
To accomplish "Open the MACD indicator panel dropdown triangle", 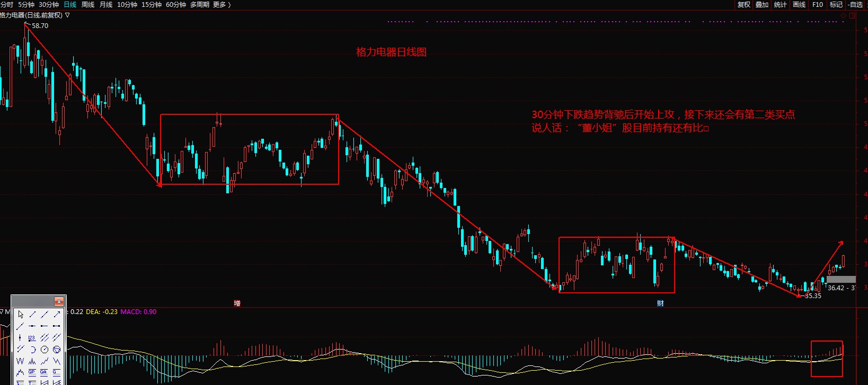I will click(x=2, y=312).
